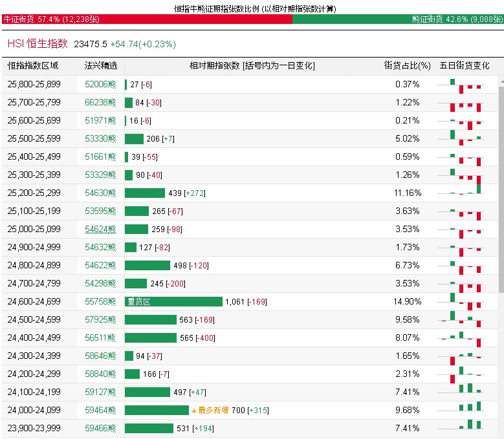Click the green bar for 24,800-24,899 row

coord(148,266)
